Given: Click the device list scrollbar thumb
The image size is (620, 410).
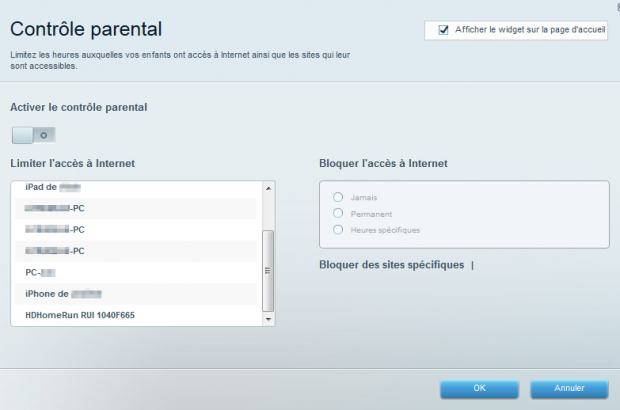Looking at the screenshot, I should tap(267, 270).
